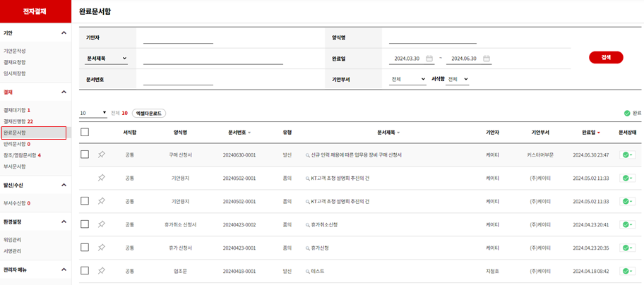Open 서명관리 settings in the sidebar

click(x=12, y=251)
